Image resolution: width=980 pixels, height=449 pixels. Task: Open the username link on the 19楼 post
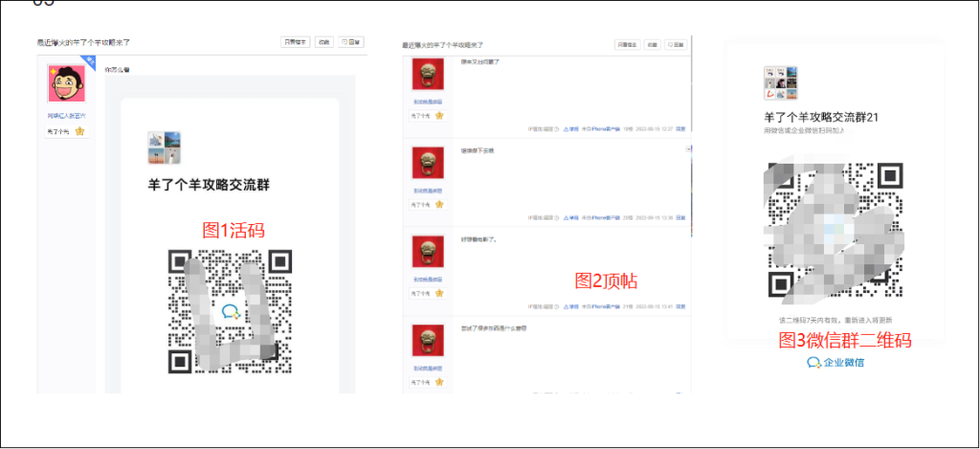(x=428, y=101)
